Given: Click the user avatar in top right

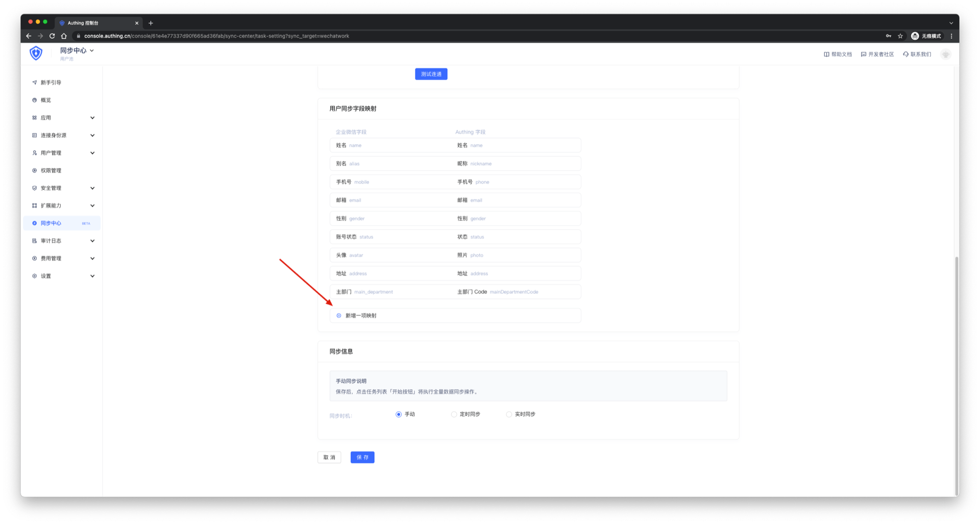Looking at the screenshot, I should (945, 54).
